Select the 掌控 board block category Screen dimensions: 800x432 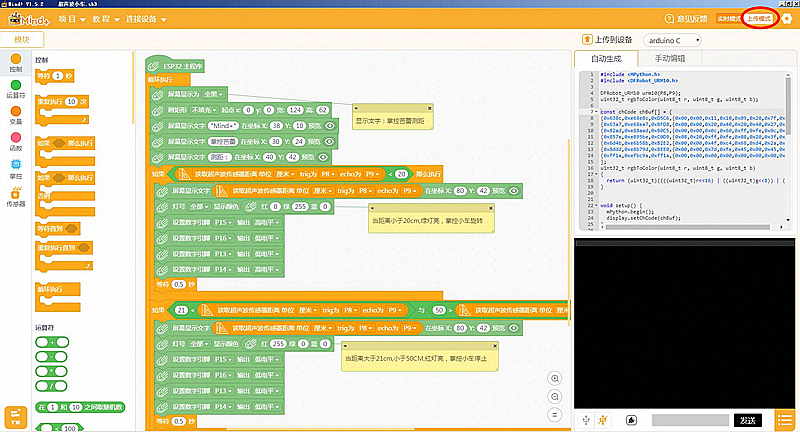coord(15,167)
